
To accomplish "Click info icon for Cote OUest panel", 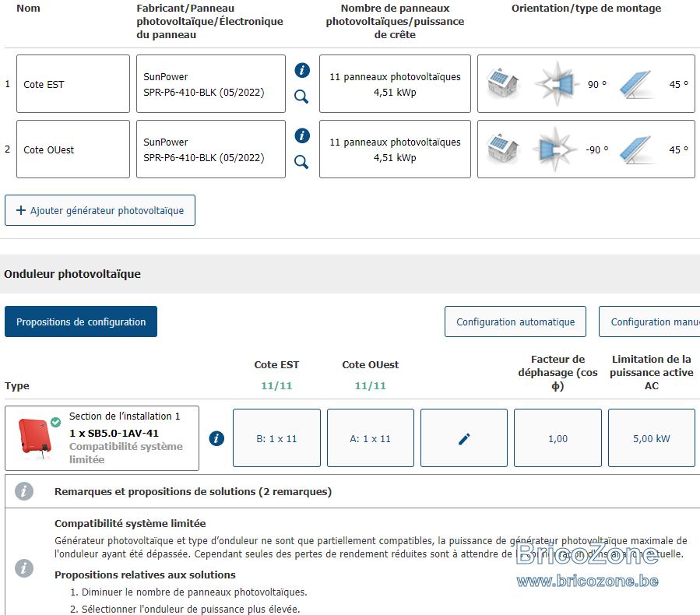I will point(302,135).
